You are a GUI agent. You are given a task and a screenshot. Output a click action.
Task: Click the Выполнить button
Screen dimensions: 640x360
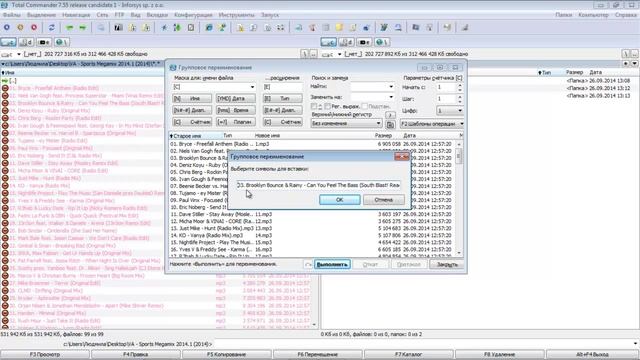pyautogui.click(x=332, y=264)
